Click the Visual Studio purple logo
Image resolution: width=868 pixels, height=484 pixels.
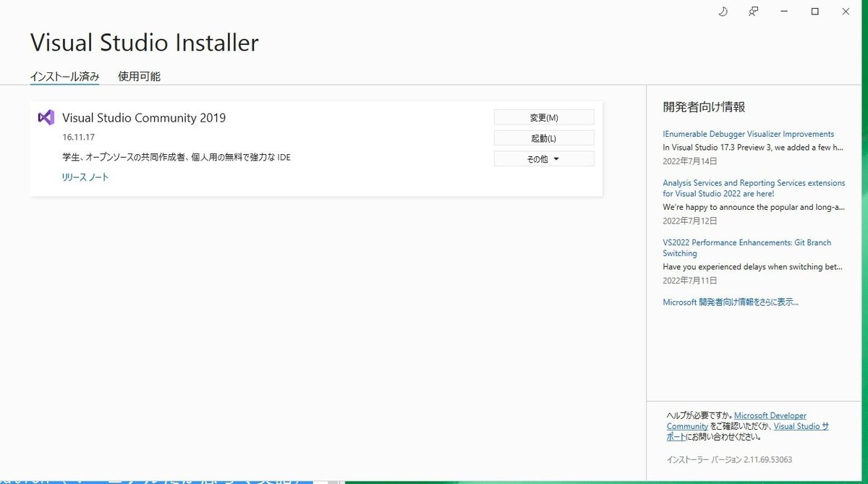(46, 117)
